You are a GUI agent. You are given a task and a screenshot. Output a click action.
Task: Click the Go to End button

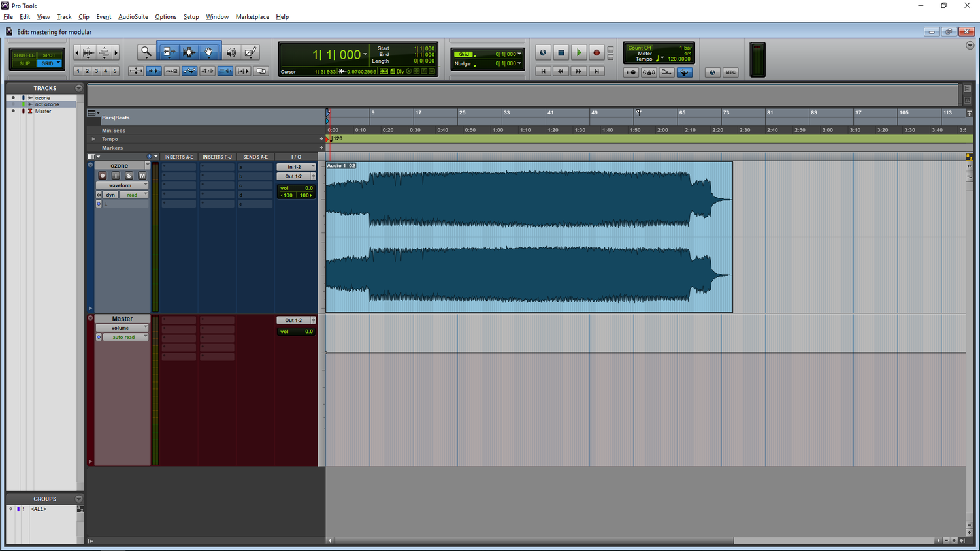point(596,71)
